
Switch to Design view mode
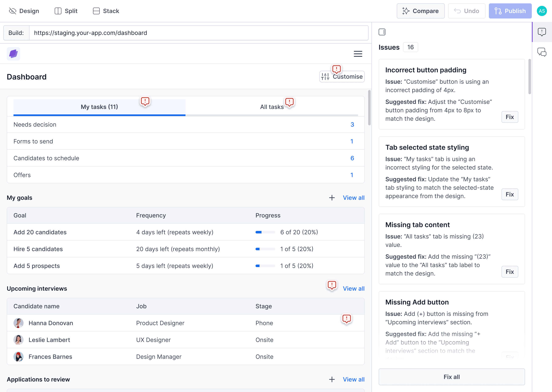(x=24, y=11)
